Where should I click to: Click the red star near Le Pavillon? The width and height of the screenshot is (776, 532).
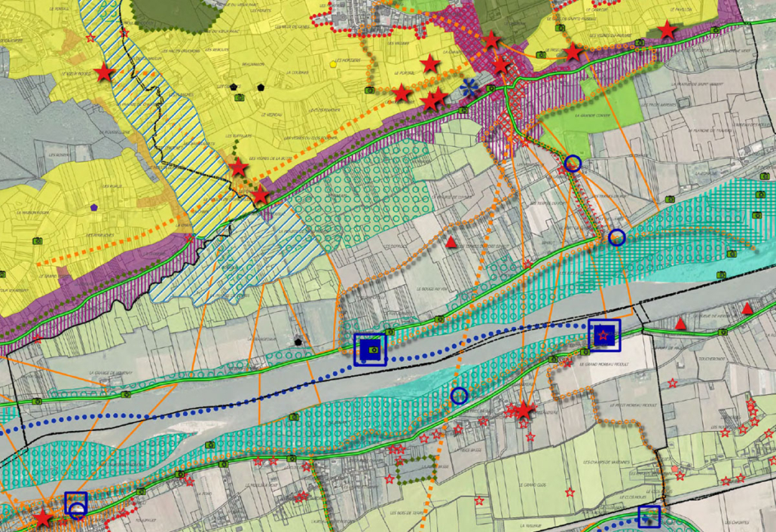(667, 30)
